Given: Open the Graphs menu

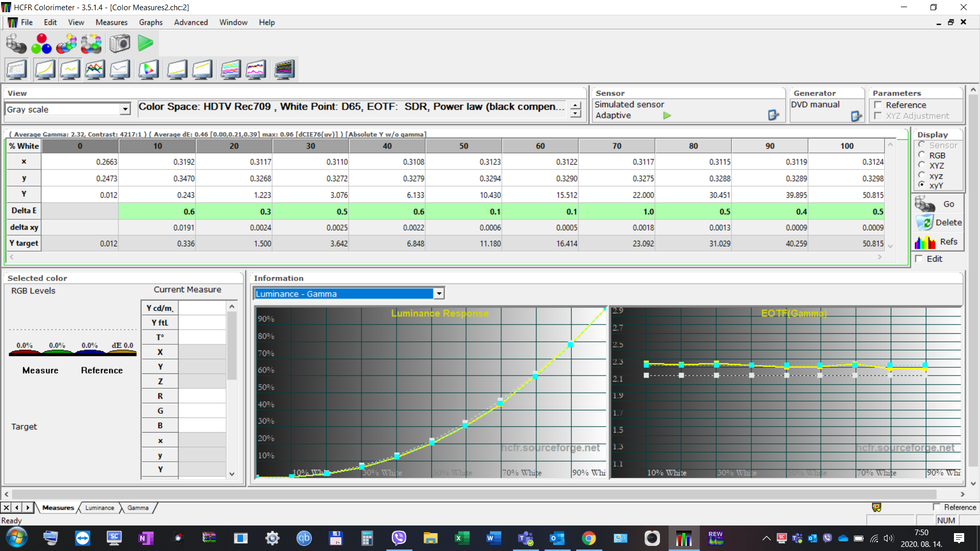Looking at the screenshot, I should pos(151,22).
